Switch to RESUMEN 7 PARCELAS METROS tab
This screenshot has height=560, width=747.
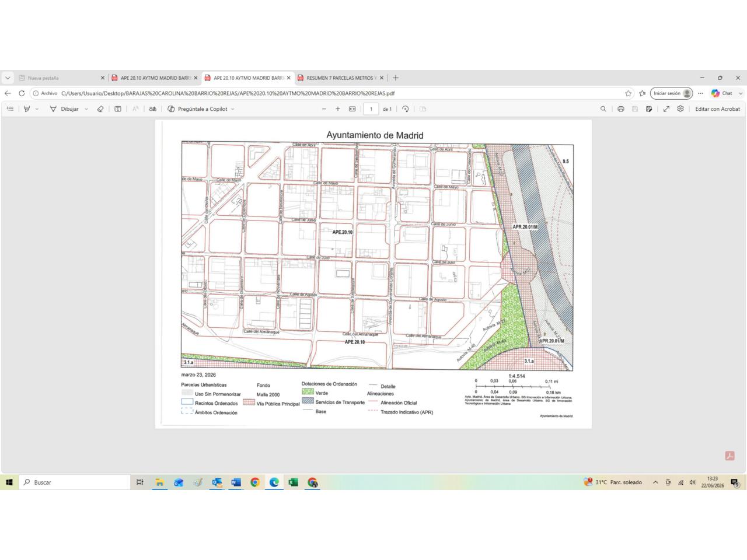tap(341, 78)
